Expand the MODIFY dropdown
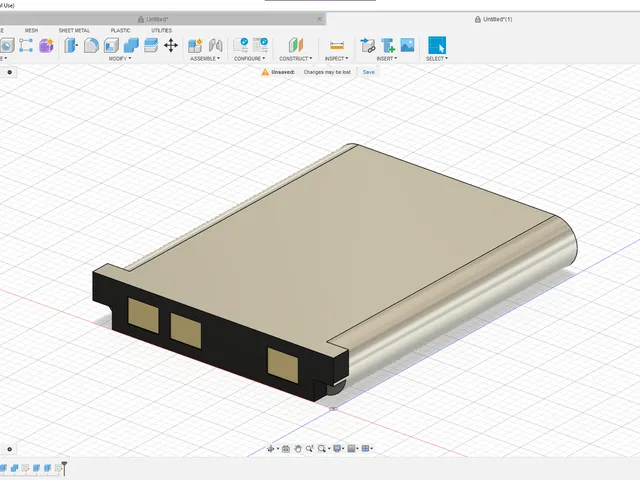 (120, 59)
